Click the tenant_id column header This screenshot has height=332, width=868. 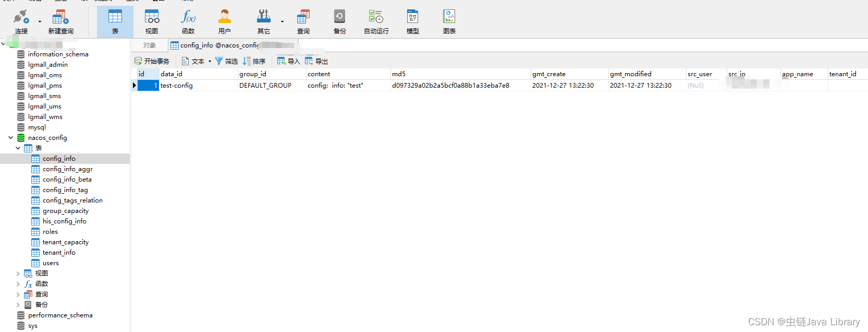click(848, 74)
